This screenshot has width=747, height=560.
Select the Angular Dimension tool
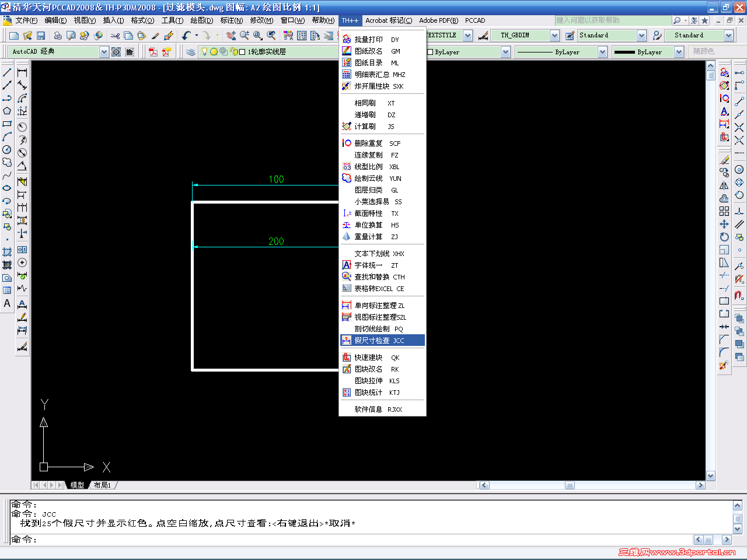coord(22,166)
